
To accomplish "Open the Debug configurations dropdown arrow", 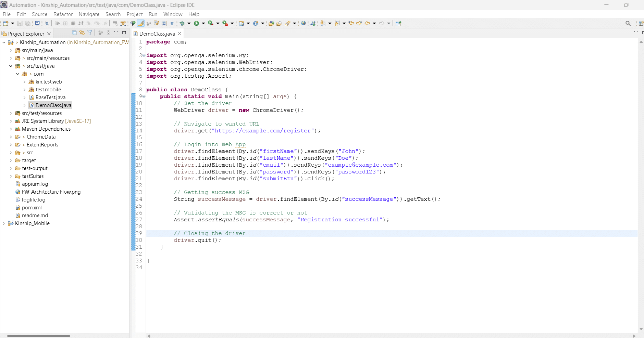I will (189, 23).
